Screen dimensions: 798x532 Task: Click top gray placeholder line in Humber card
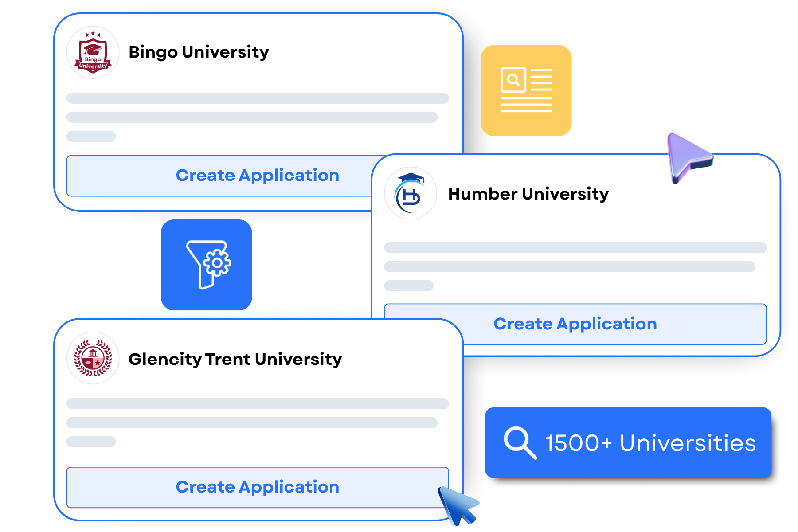[x=575, y=247]
